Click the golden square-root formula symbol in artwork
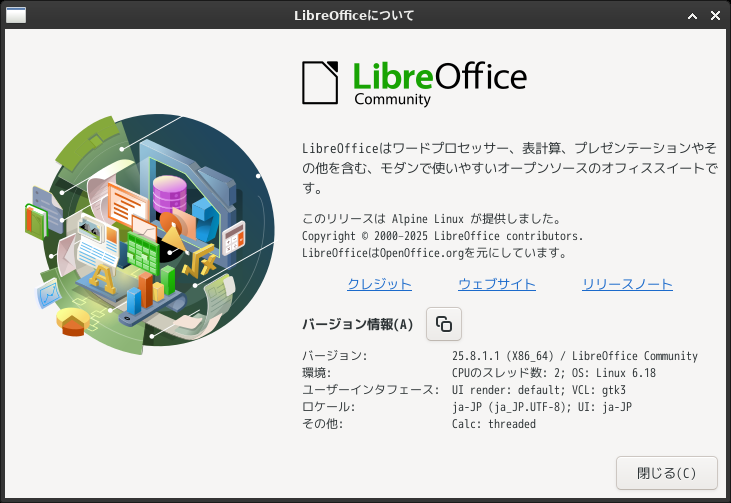 coord(200,263)
